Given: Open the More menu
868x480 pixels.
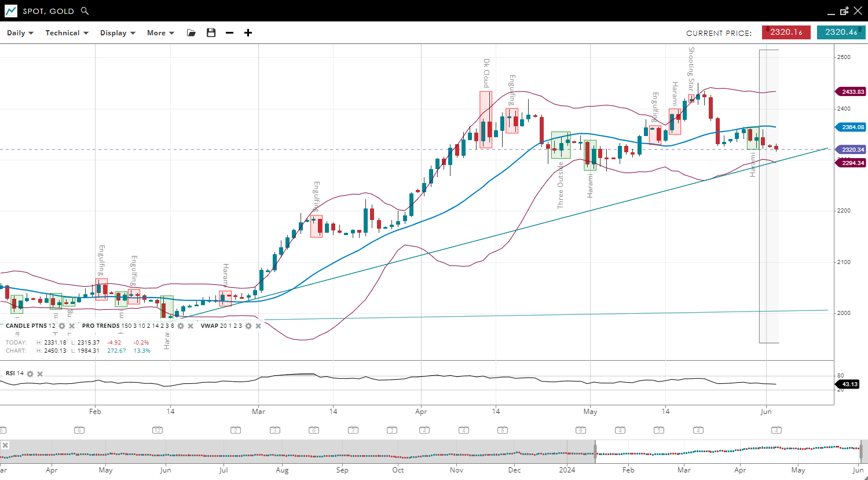Looking at the screenshot, I should 160,33.
